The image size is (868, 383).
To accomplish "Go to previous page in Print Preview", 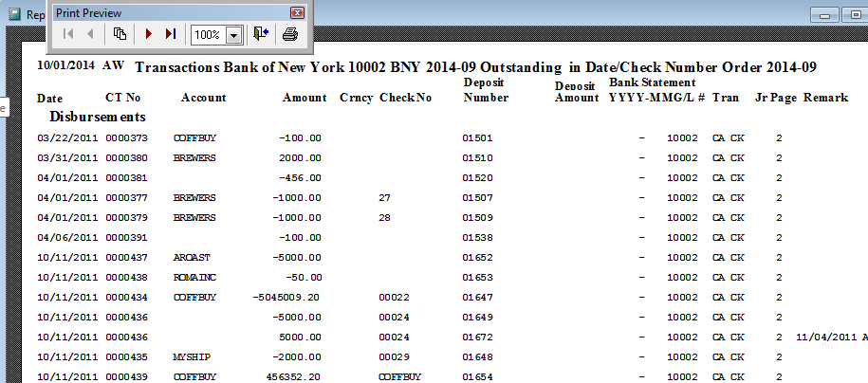I will coord(90,34).
